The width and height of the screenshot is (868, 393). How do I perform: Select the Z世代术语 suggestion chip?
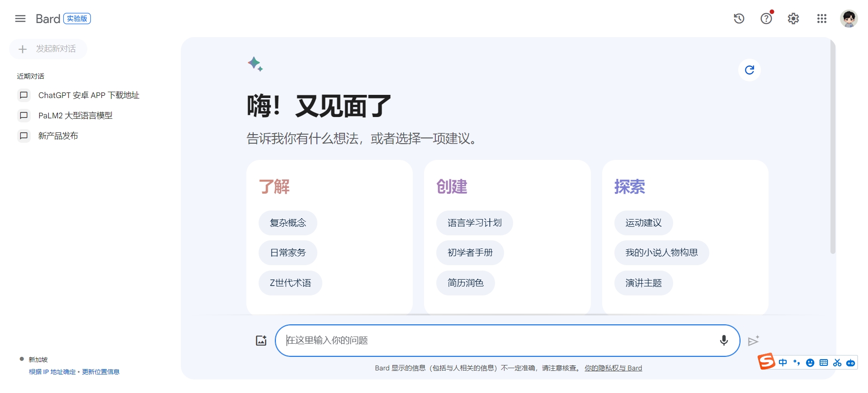(290, 283)
